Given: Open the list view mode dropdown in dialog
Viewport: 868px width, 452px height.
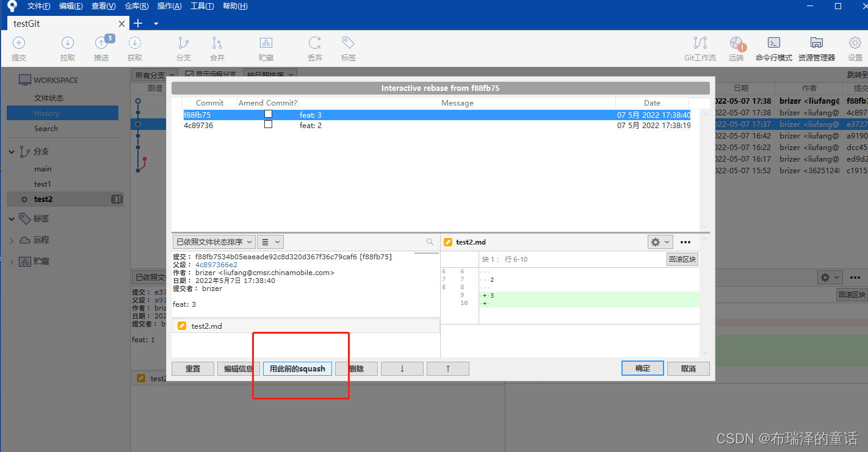Looking at the screenshot, I should [x=270, y=242].
